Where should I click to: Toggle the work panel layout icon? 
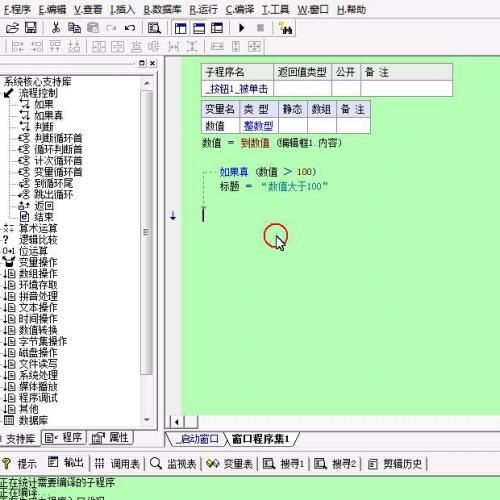pos(180,28)
